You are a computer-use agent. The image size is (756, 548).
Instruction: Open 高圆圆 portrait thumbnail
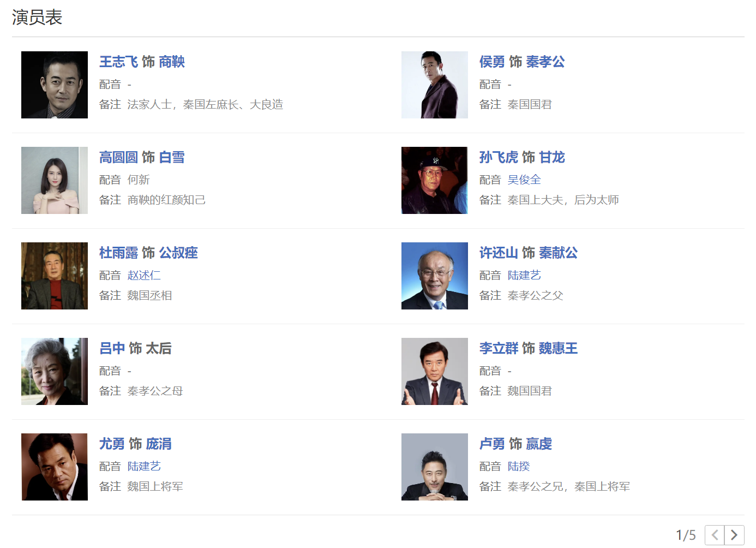pyautogui.click(x=55, y=181)
